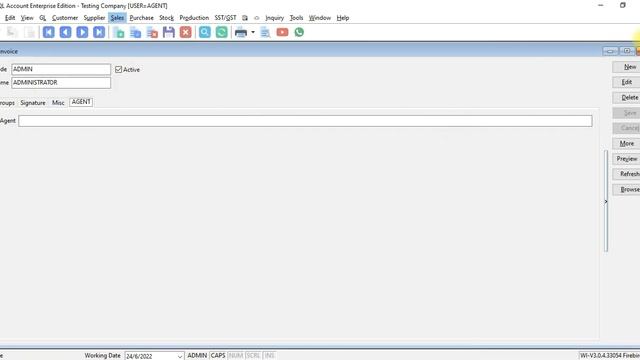Click the floppy disk save icon
Viewport: 640px width, 360px height.
[169, 32]
